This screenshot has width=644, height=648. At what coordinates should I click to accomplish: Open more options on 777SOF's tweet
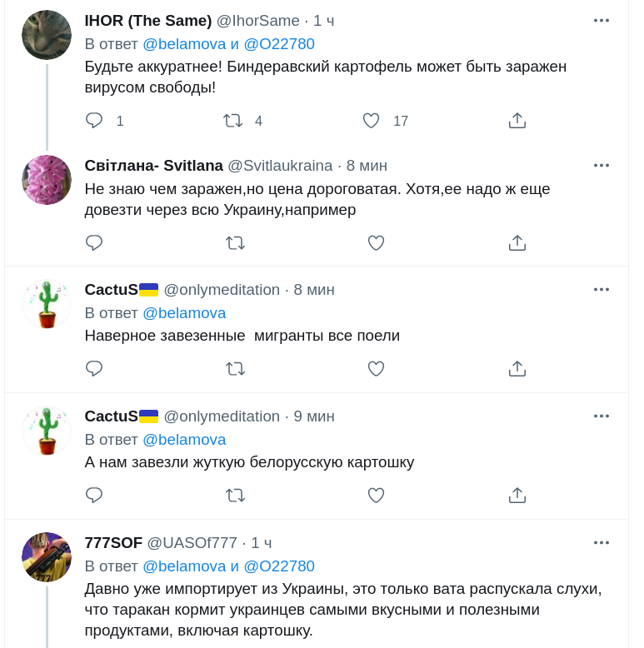[x=602, y=542]
